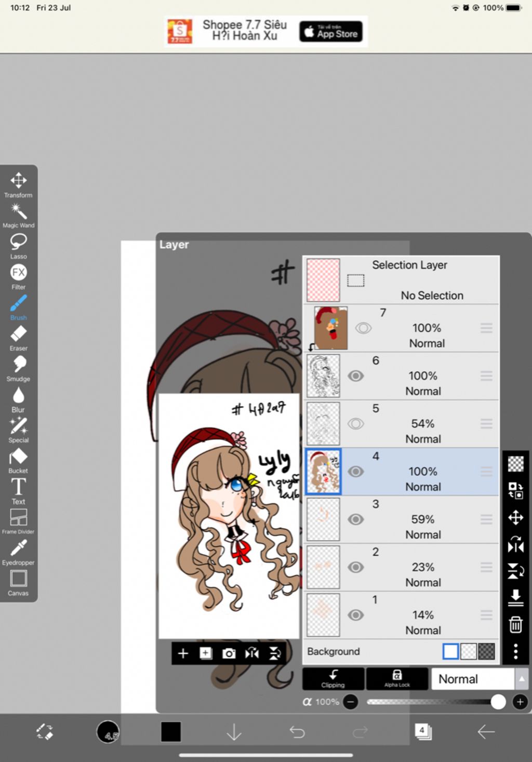Select the Smudge tool
This screenshot has width=532, height=762.
18,369
